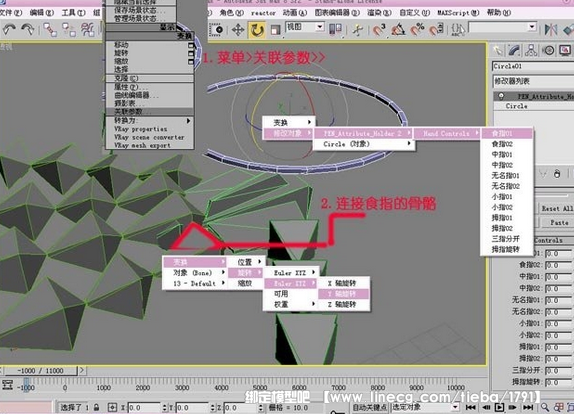Expand the 对象 (Bone) submenu

click(194, 273)
